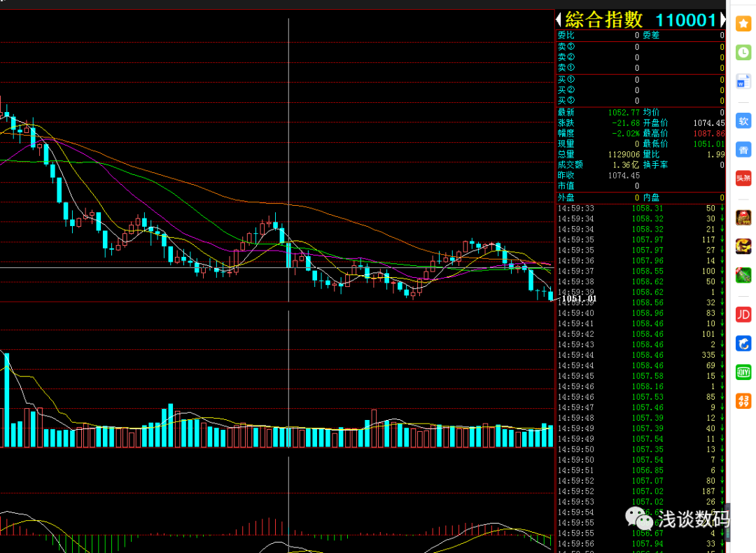Open the green iQIYI video icon
This screenshot has height=553, width=756.
pos(743,372)
